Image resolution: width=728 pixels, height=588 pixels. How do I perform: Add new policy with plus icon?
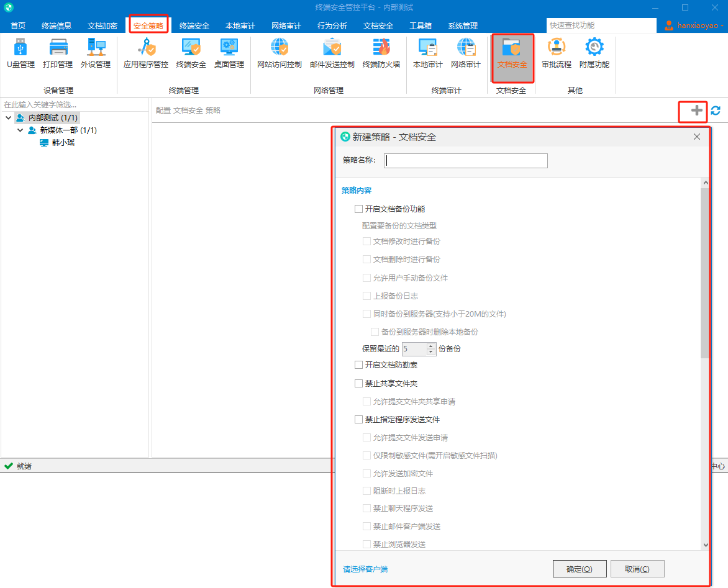[696, 111]
